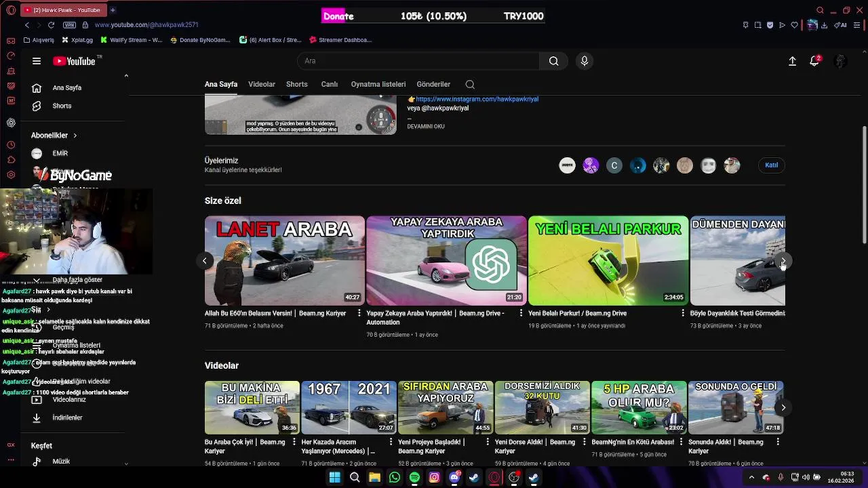The image size is (868, 488).
Task: Open Opera easy setup menu icon
Action: pos(856,25)
